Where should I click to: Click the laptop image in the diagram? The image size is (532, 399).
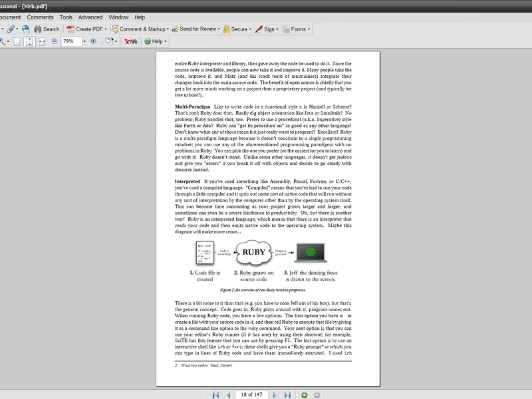311,253
